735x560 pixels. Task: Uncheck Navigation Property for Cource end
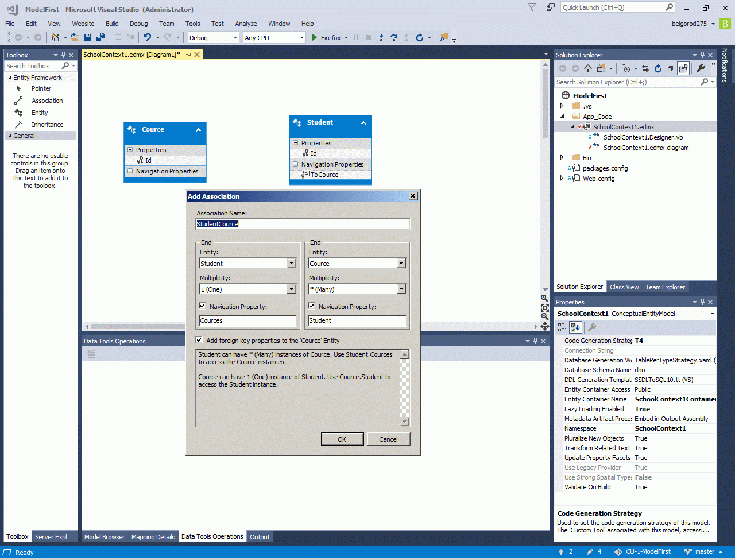312,306
